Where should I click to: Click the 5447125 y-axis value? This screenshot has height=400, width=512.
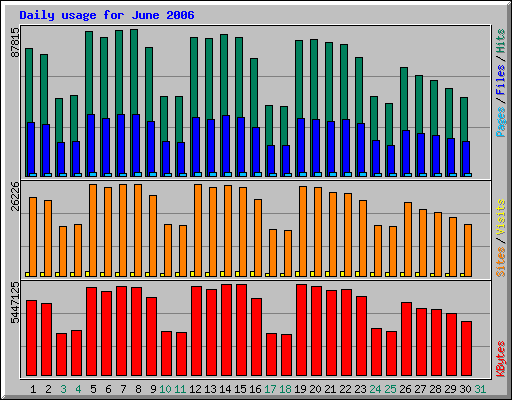coord(15,303)
